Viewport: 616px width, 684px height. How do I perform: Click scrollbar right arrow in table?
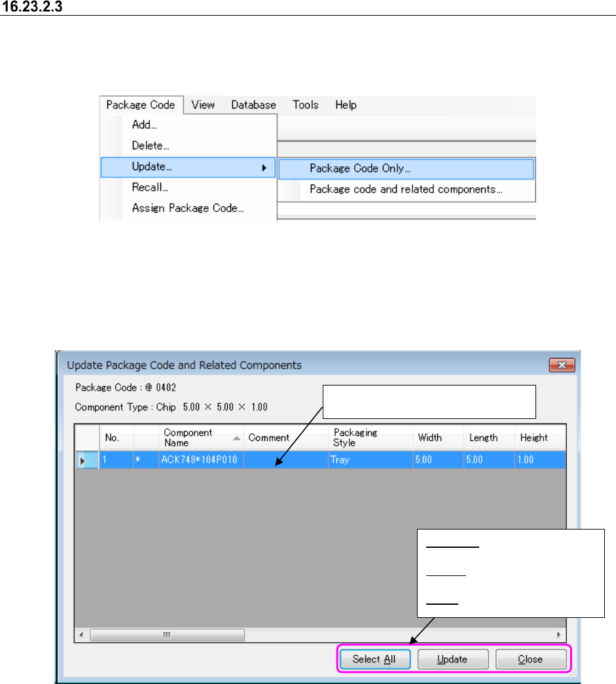[559, 635]
